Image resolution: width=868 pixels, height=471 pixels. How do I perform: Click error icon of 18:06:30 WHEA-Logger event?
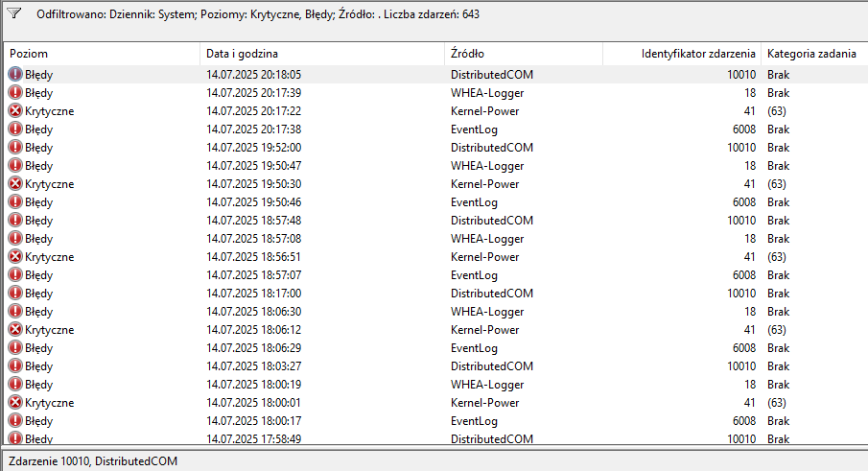click(x=15, y=312)
